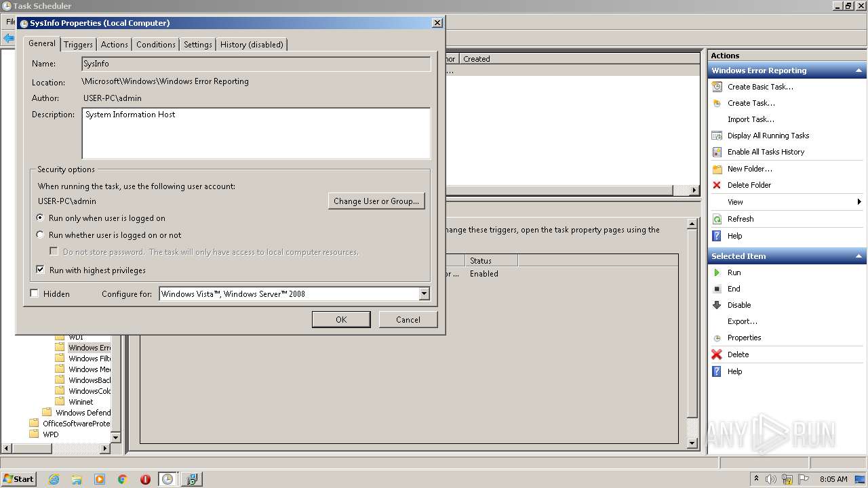
Task: Switch to the Triggers tab
Action: 78,45
